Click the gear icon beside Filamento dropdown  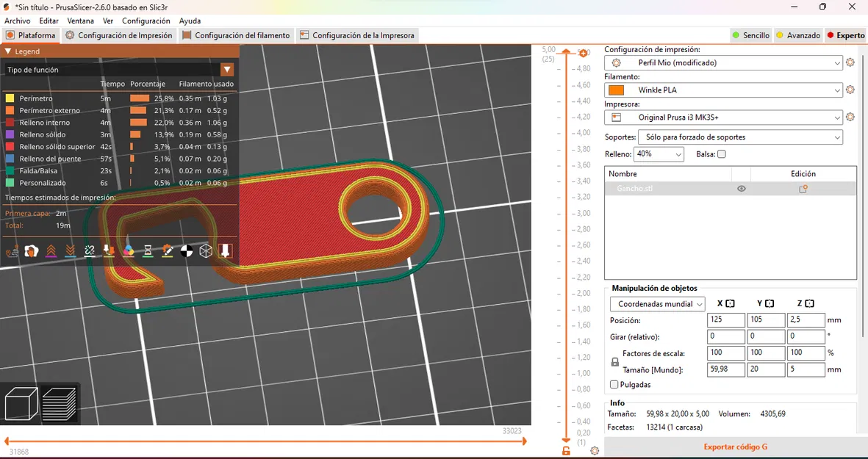(x=850, y=90)
